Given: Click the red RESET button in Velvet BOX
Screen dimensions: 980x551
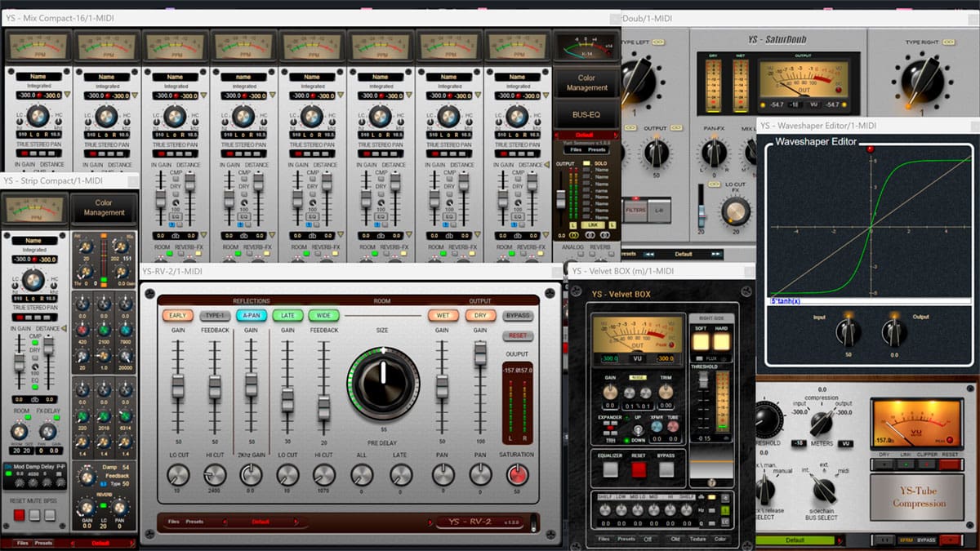Looking at the screenshot, I should pos(639,469).
